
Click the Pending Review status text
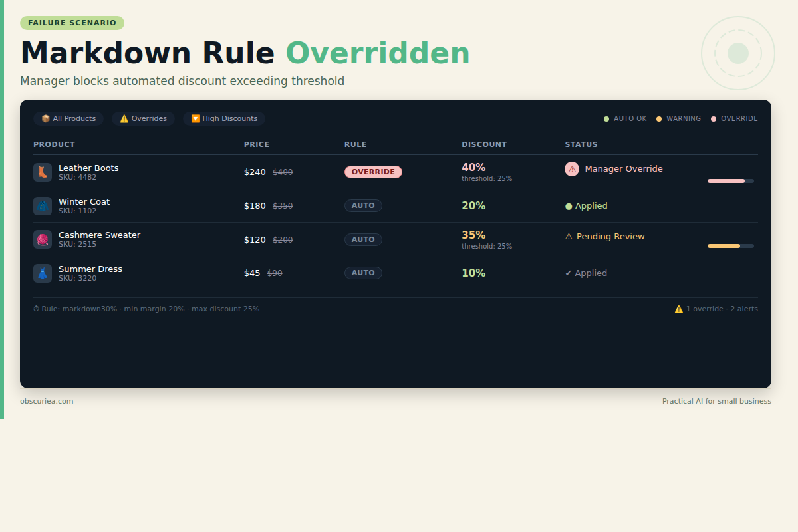tap(610, 237)
